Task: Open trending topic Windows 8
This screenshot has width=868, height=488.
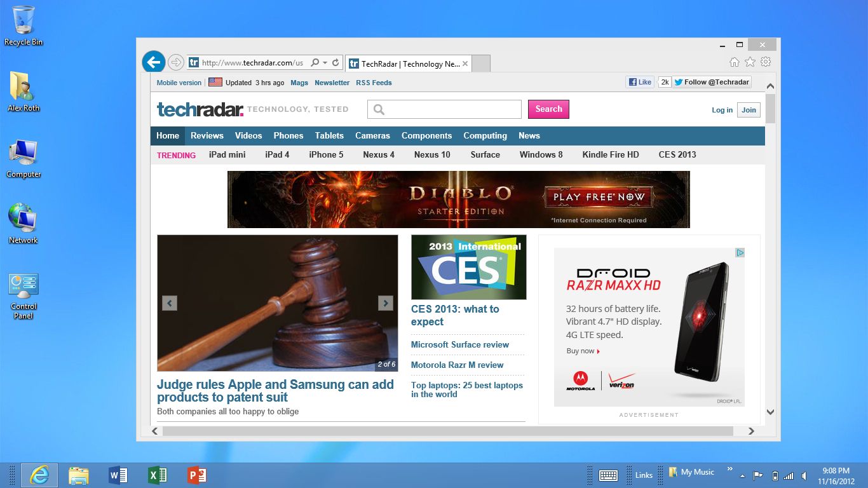Action: [541, 154]
